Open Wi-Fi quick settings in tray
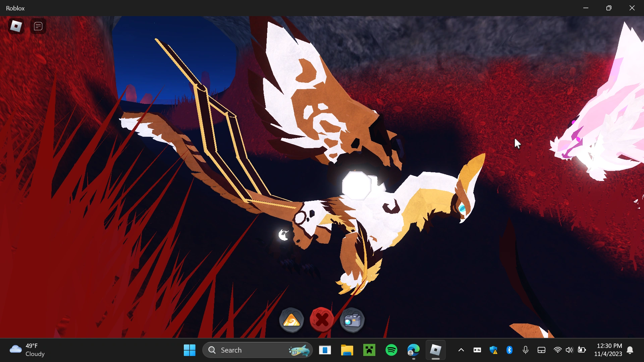The width and height of the screenshot is (644, 362). 557,350
